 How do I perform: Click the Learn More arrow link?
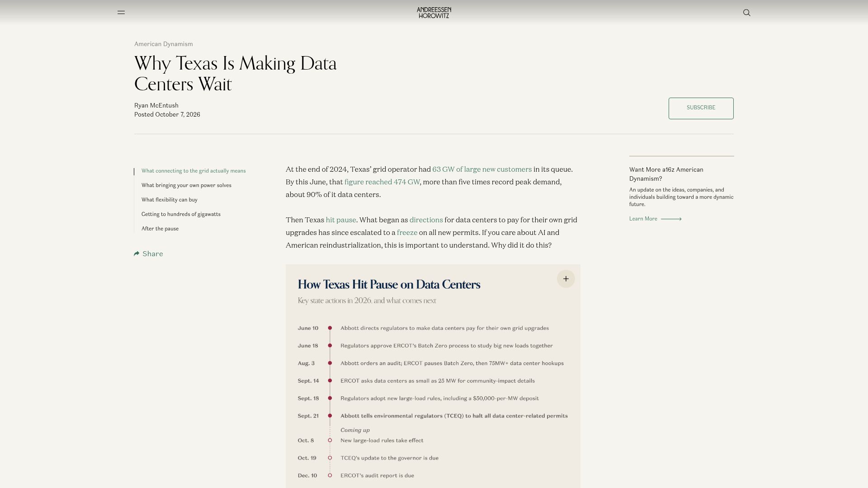pos(655,219)
